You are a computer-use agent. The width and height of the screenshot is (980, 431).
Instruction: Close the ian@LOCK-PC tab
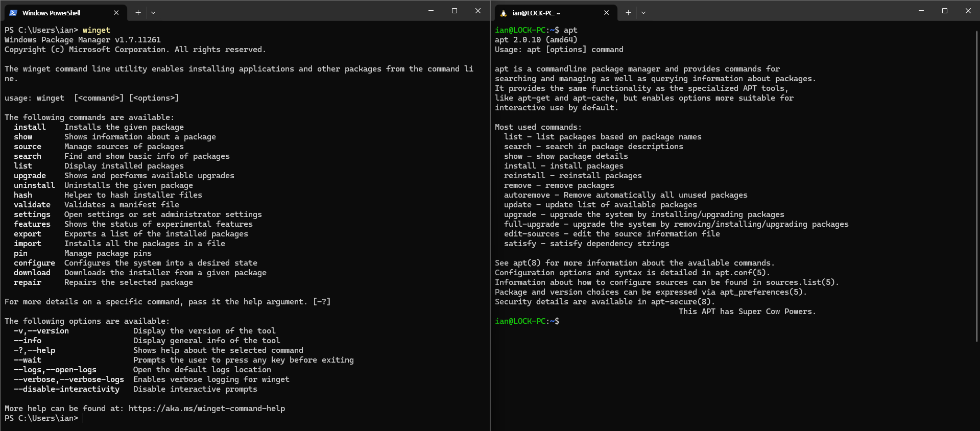(x=607, y=13)
